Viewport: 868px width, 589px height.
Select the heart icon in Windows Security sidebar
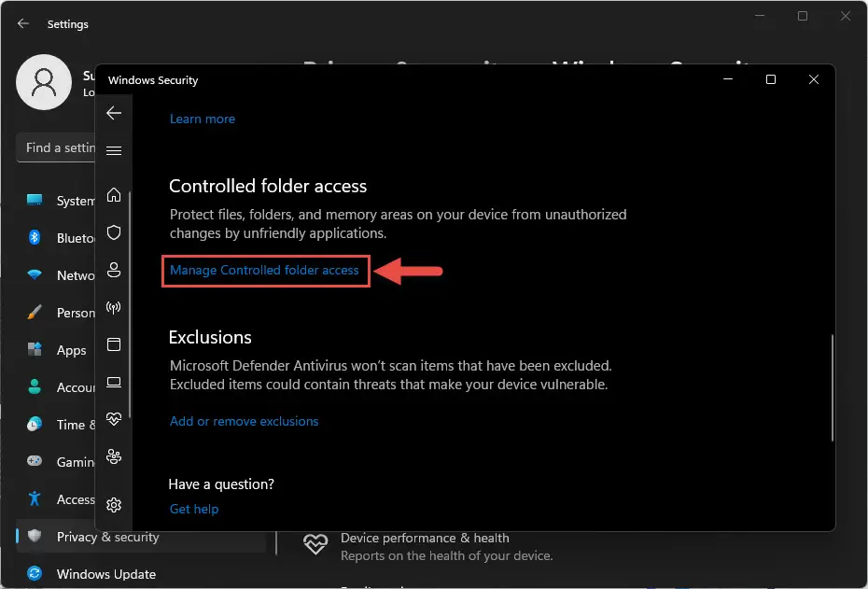[114, 419]
